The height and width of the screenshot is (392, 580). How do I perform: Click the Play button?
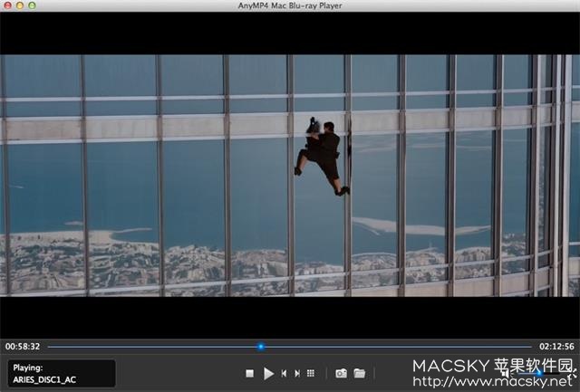point(268,374)
